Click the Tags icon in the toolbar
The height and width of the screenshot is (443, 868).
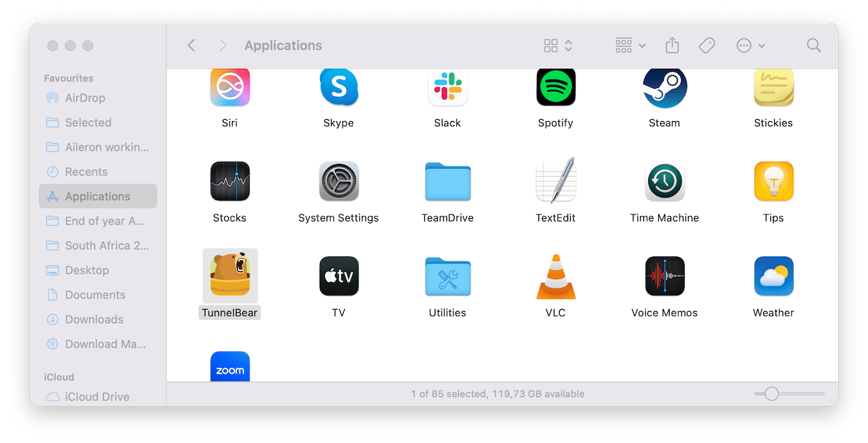707,45
